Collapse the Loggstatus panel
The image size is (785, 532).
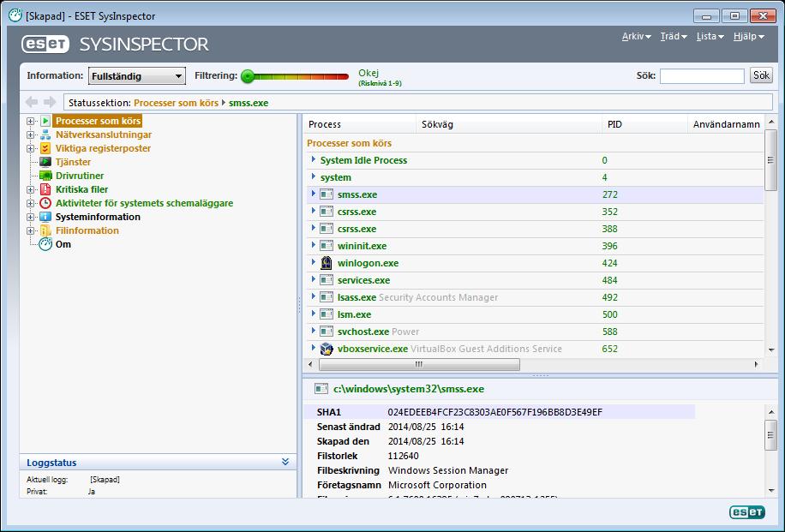285,462
